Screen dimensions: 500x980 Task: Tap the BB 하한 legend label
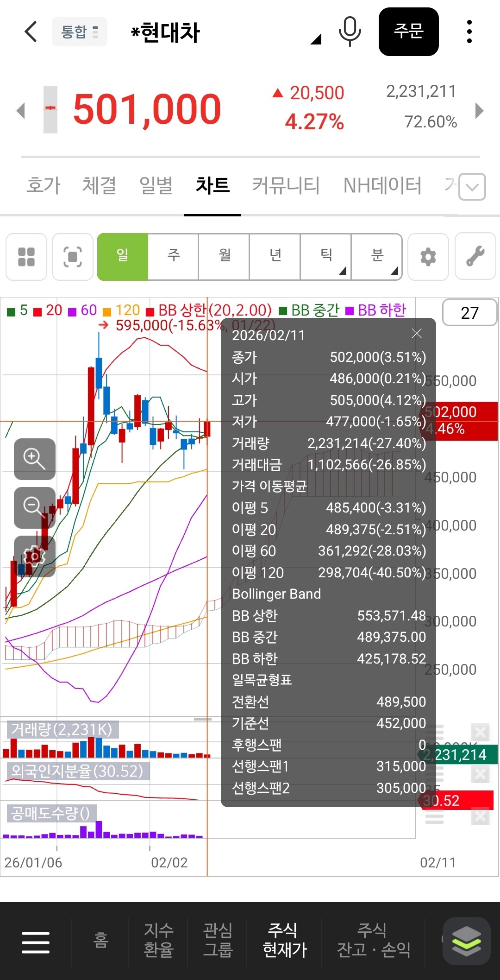click(x=376, y=310)
